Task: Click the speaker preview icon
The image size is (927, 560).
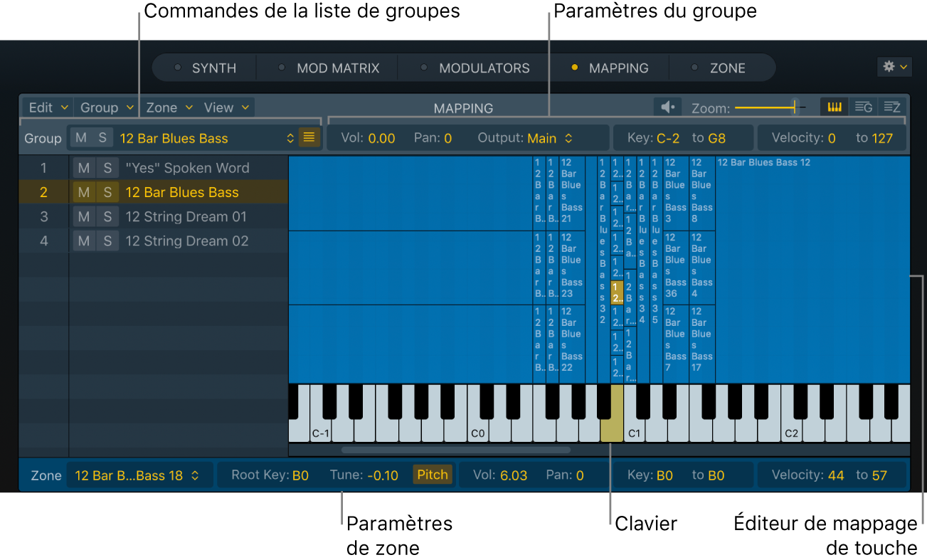Action: [x=667, y=107]
